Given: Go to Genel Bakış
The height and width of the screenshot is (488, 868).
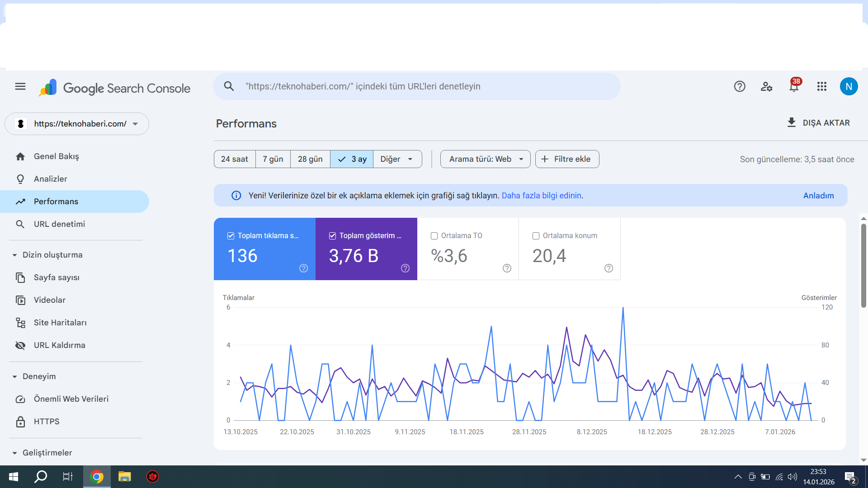Looking at the screenshot, I should pos(75,156).
